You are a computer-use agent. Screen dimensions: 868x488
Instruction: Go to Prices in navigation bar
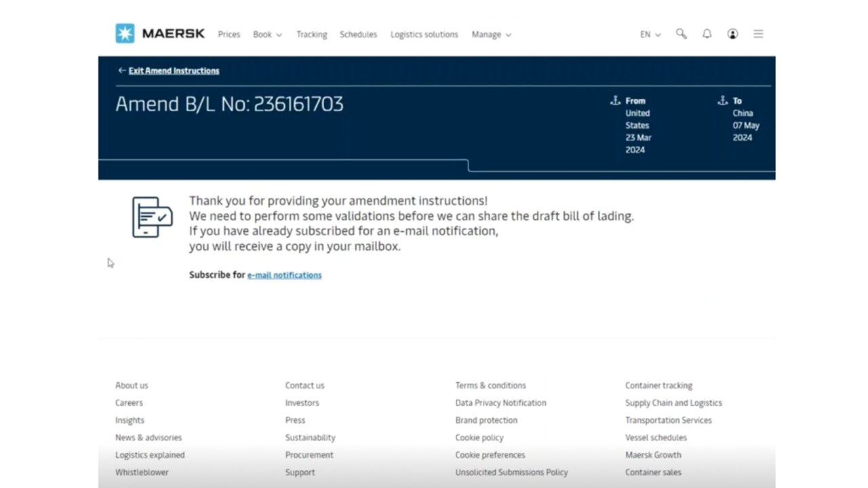coord(229,35)
